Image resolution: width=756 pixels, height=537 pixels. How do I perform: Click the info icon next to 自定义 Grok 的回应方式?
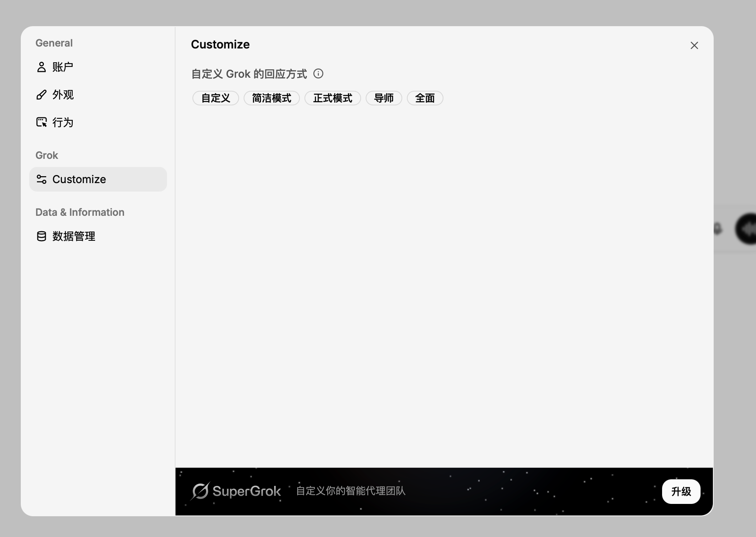tap(318, 73)
